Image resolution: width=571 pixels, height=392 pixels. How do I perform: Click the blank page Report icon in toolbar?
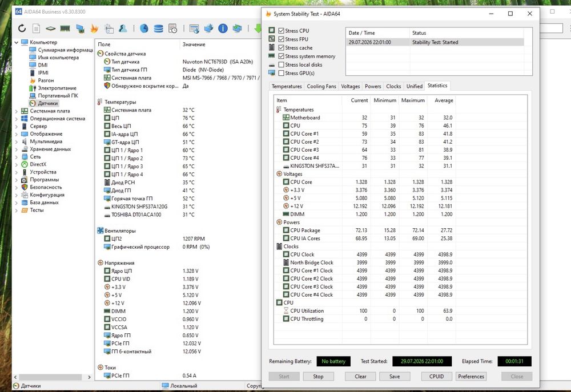coord(36,28)
